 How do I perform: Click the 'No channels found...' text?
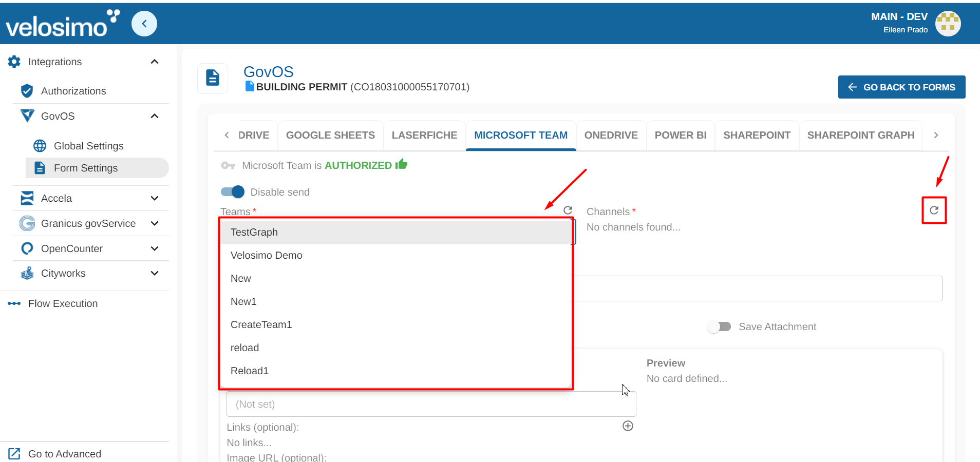(633, 227)
